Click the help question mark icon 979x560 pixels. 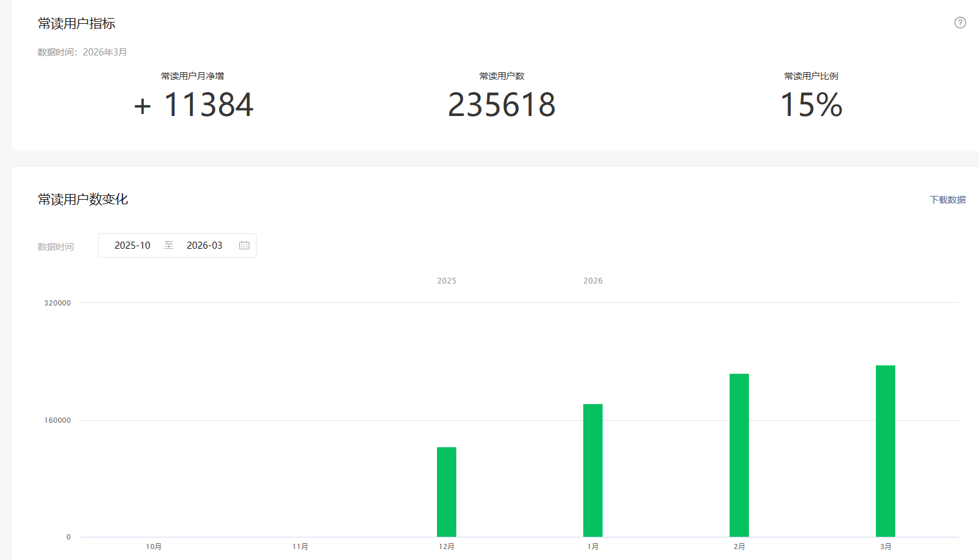[x=960, y=23]
